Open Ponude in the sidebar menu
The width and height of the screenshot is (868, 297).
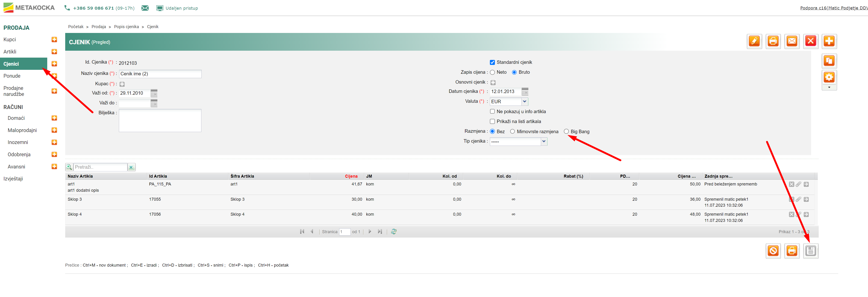coord(12,76)
